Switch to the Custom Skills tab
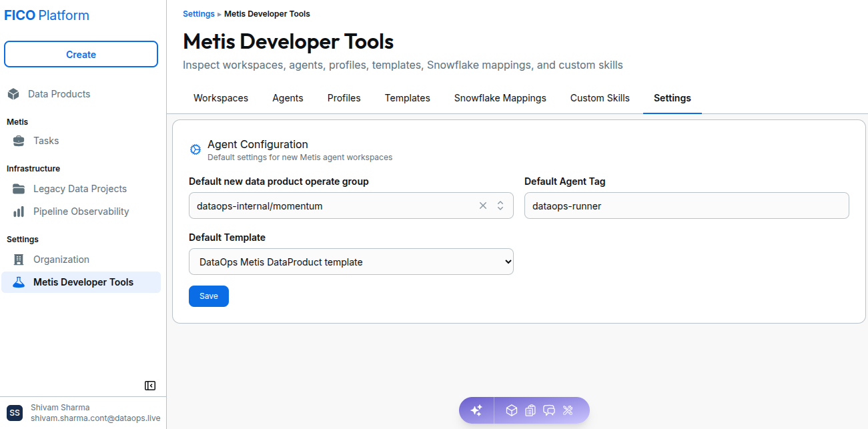Image resolution: width=868 pixels, height=429 pixels. [x=600, y=98]
